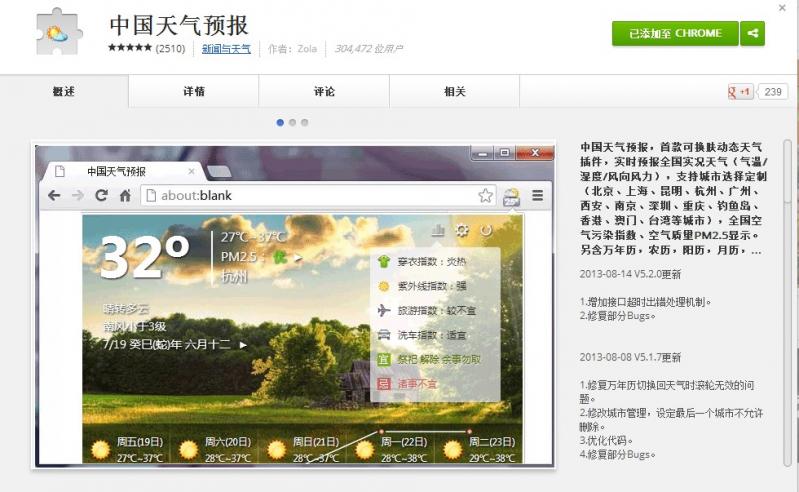Image resolution: width=799 pixels, height=492 pixels.
Task: Click the bookmark star in address bar
Action: point(485,196)
